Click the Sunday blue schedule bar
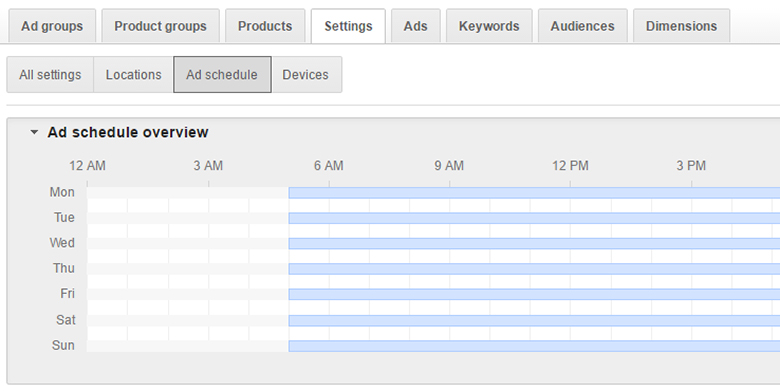 pos(534,346)
